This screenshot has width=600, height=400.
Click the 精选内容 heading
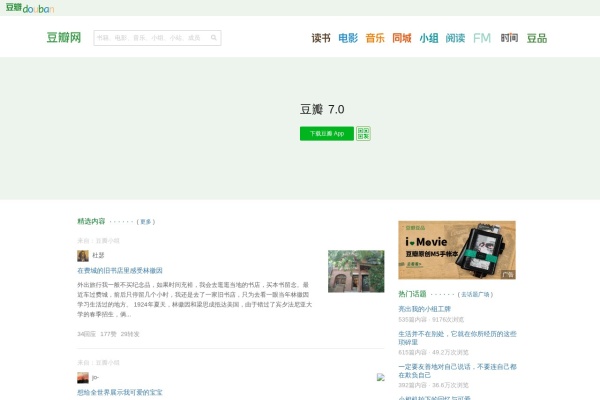(91, 221)
